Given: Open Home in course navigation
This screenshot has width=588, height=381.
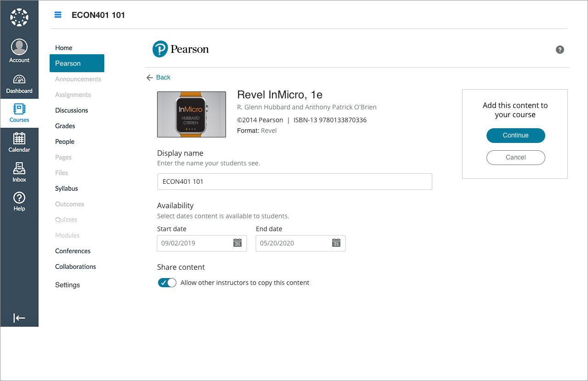Looking at the screenshot, I should (x=63, y=48).
